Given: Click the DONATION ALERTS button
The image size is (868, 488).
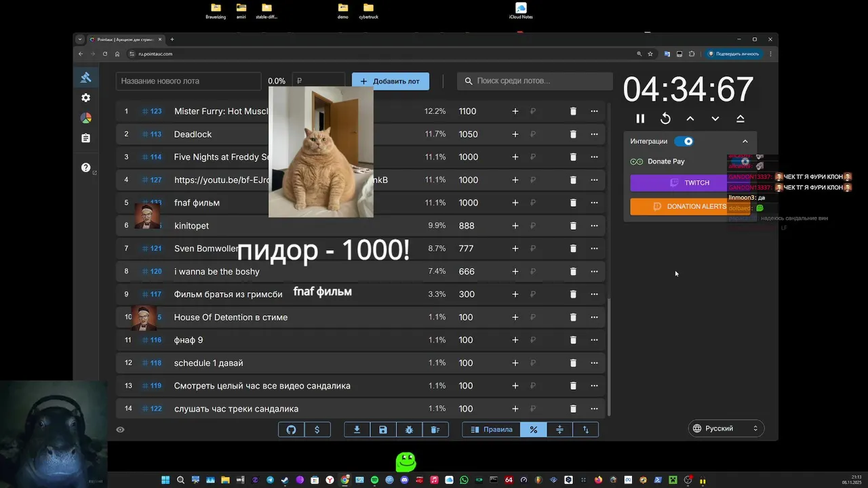Looking at the screenshot, I should coord(690,207).
